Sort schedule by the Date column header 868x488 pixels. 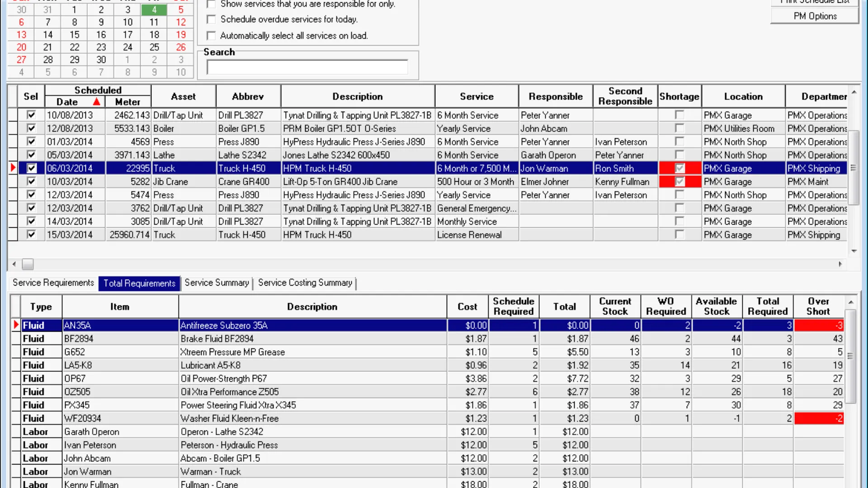[75, 102]
